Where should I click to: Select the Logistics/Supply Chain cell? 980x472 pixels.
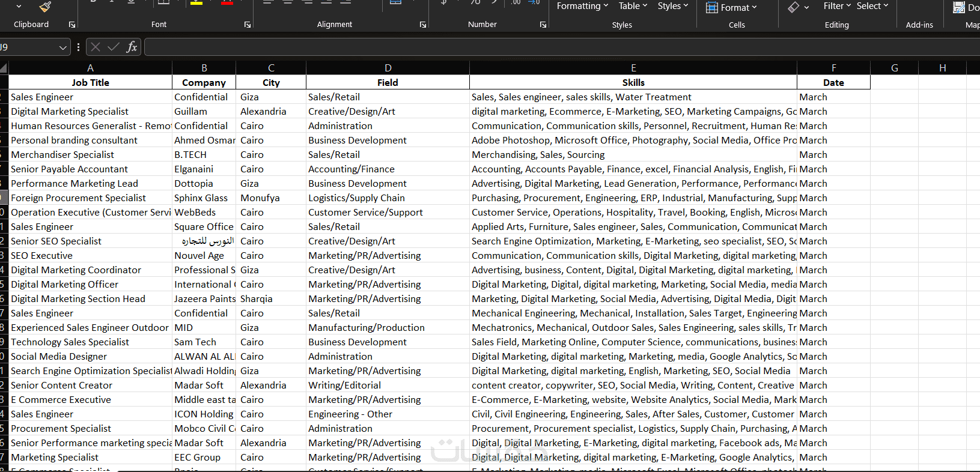tap(388, 198)
